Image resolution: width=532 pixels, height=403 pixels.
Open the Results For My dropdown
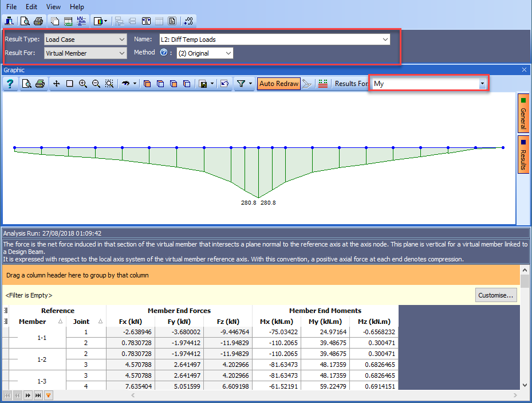[x=482, y=84]
